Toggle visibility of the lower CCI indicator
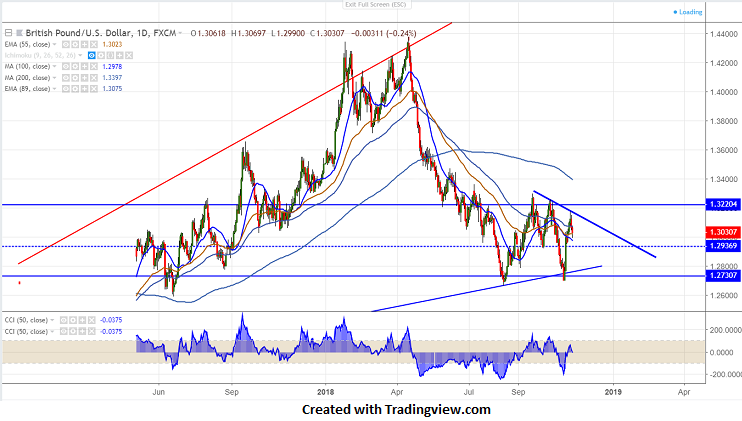 coord(63,331)
